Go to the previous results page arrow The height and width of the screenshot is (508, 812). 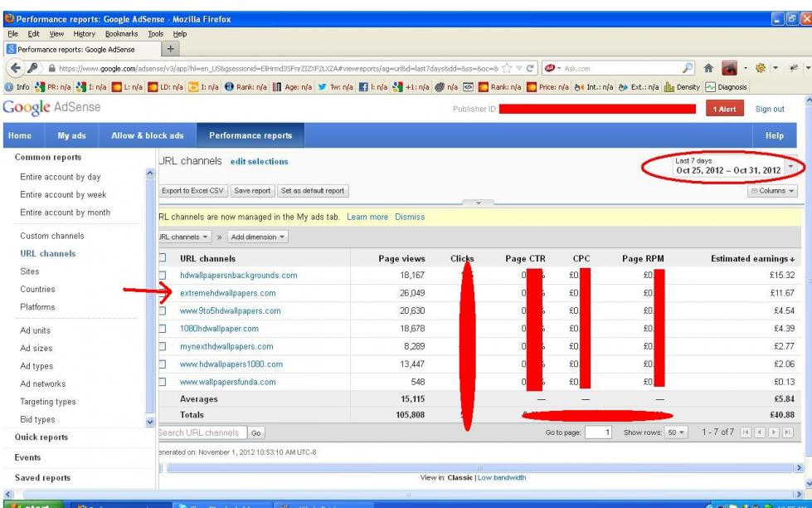point(759,432)
